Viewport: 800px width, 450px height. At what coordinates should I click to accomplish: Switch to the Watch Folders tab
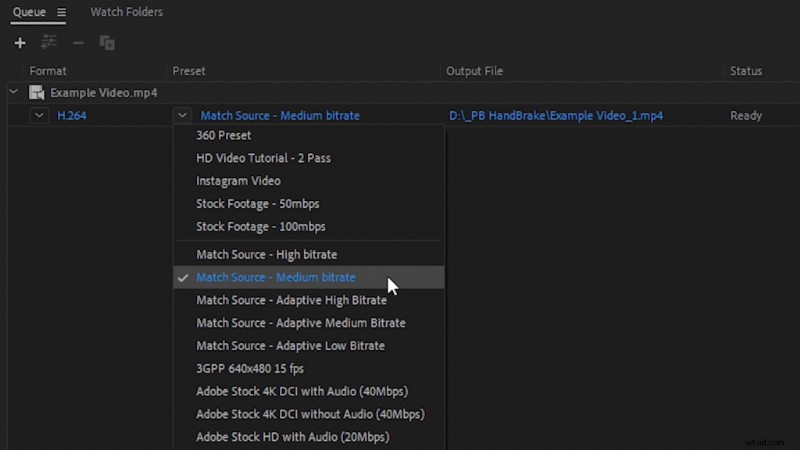[x=127, y=12]
